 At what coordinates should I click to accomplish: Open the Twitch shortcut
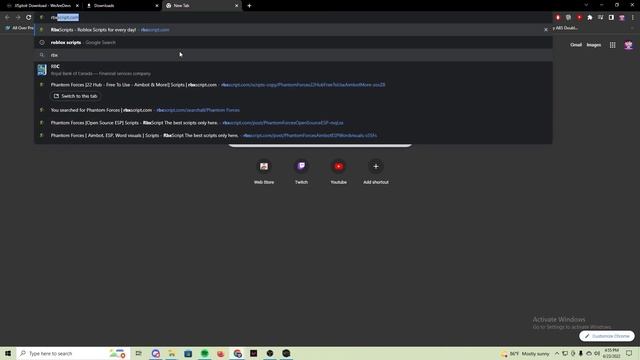click(x=301, y=172)
